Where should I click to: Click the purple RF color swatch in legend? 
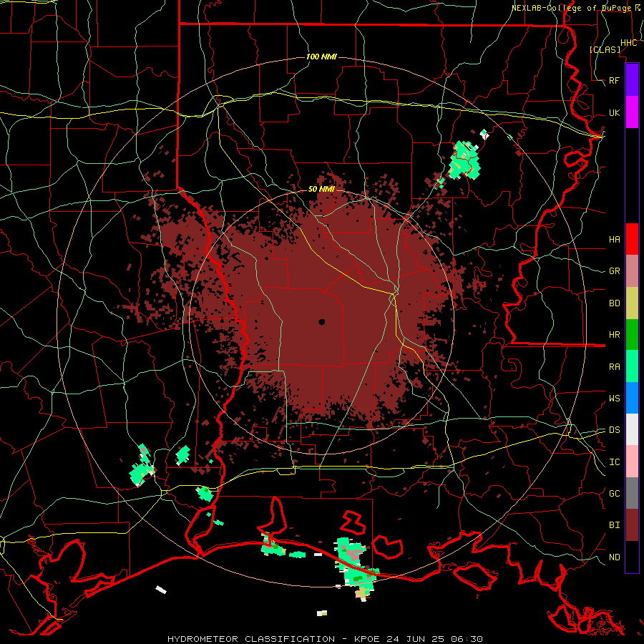pos(632,80)
